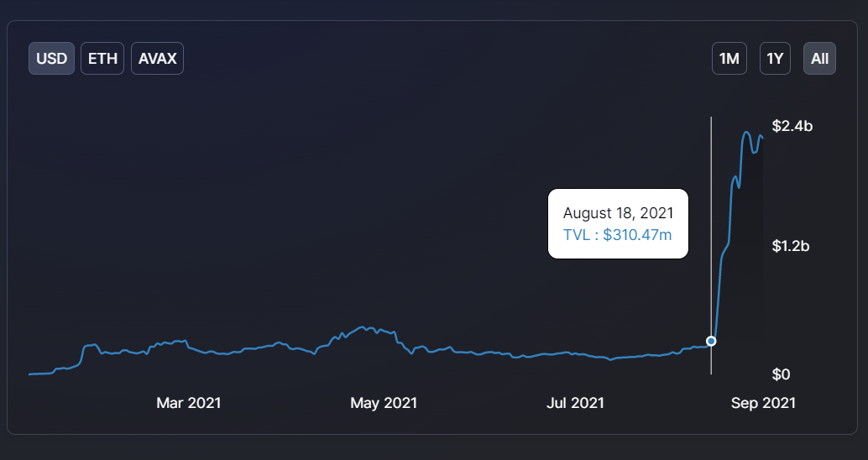
Task: Click the Sep 2021 x-axis label
Action: click(763, 403)
